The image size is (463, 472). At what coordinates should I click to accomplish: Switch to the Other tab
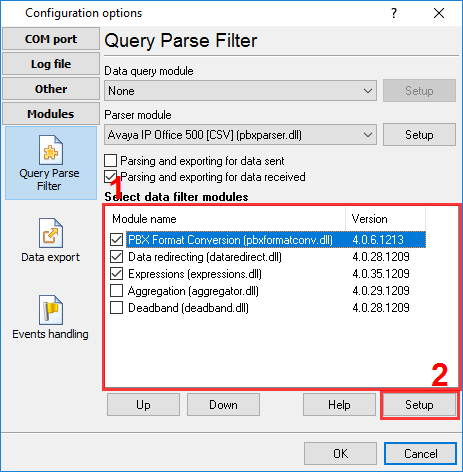pos(51,89)
